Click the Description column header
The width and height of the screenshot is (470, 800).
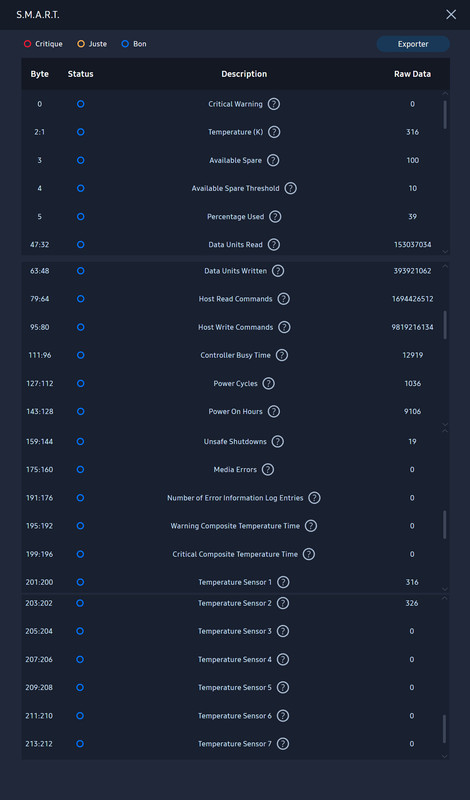click(244, 74)
